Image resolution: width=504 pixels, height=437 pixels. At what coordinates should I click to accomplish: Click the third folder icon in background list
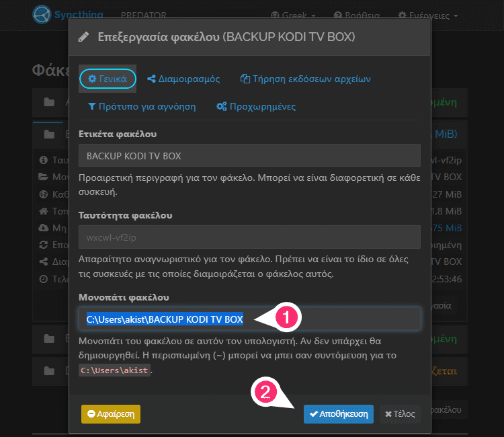point(49,339)
